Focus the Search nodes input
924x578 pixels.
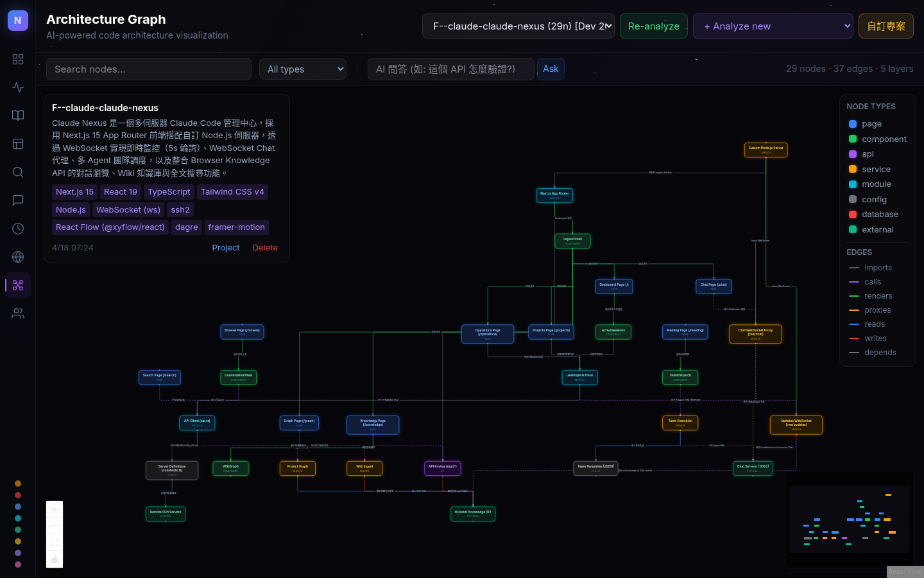coord(149,69)
